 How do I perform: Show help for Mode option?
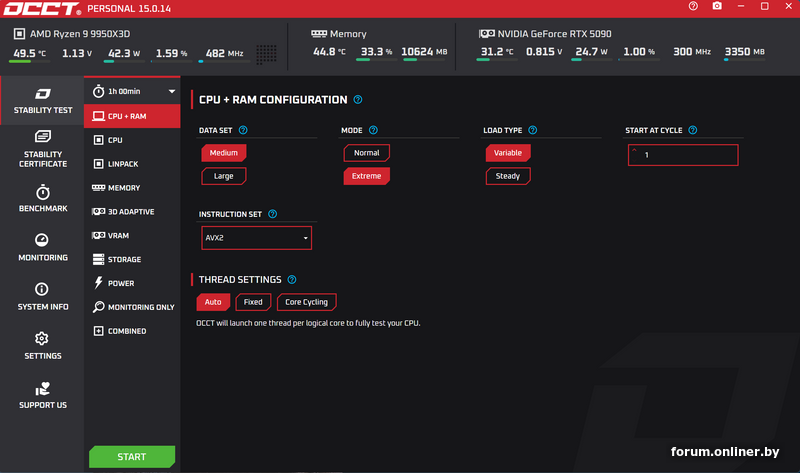click(373, 130)
